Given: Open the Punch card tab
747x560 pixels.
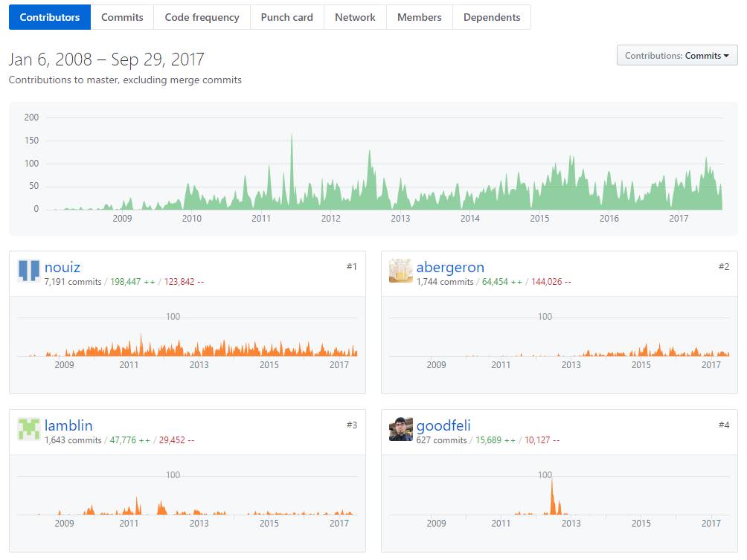Looking at the screenshot, I should tap(286, 17).
